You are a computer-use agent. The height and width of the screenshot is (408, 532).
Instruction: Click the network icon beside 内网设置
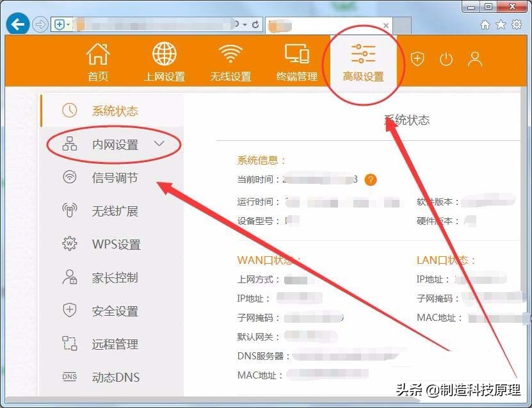(70, 143)
